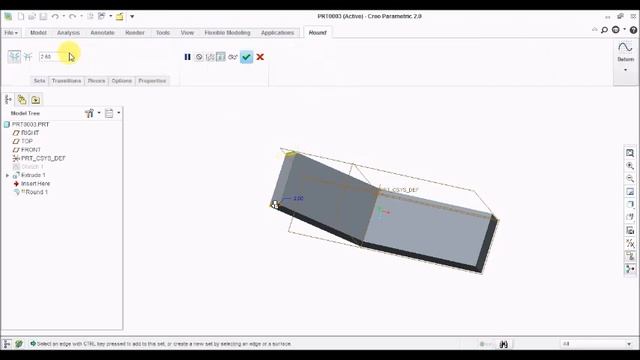Click the Open file icon
640x360 pixels.
(x=32, y=16)
